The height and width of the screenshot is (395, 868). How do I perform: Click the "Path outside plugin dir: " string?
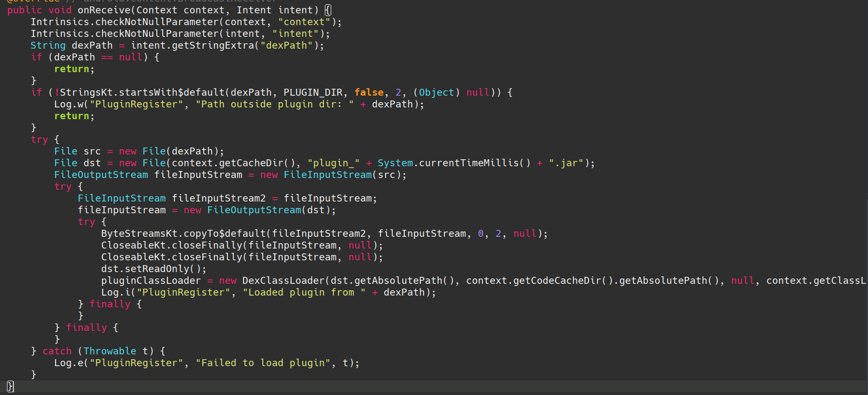[x=275, y=104]
